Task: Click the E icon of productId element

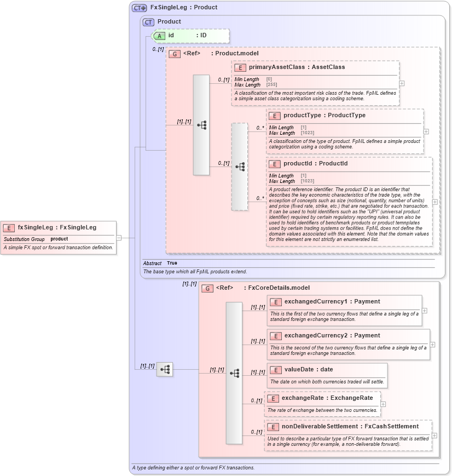Action: click(274, 163)
